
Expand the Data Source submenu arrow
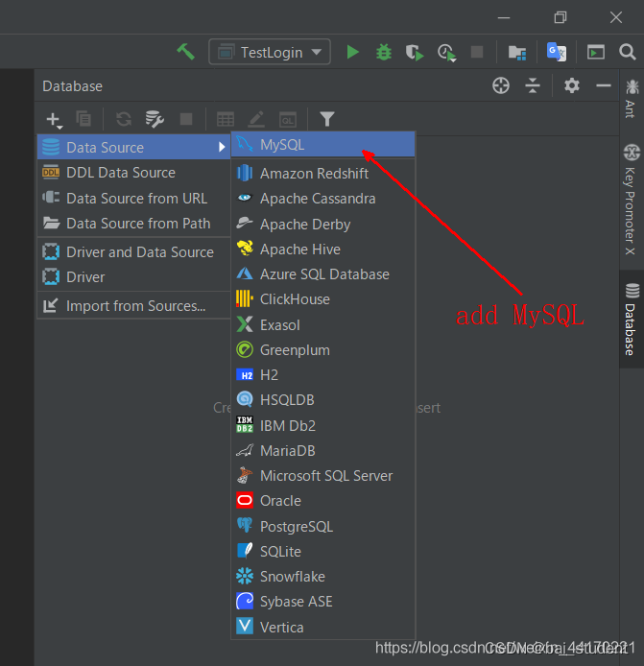[222, 147]
